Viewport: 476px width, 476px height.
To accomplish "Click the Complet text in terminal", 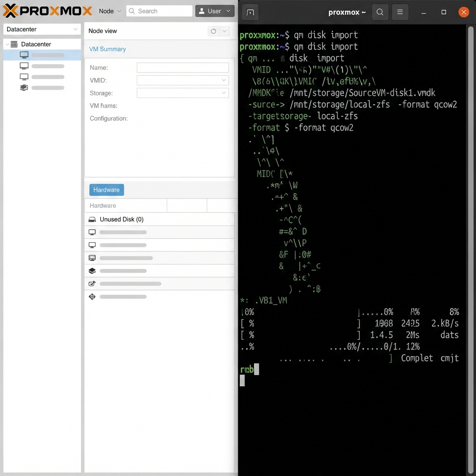I will click(417, 358).
